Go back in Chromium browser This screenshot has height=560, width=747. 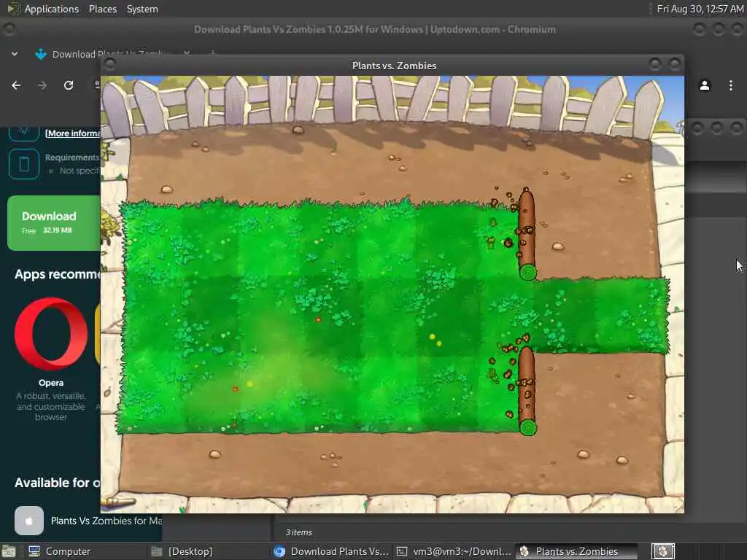[x=16, y=85]
